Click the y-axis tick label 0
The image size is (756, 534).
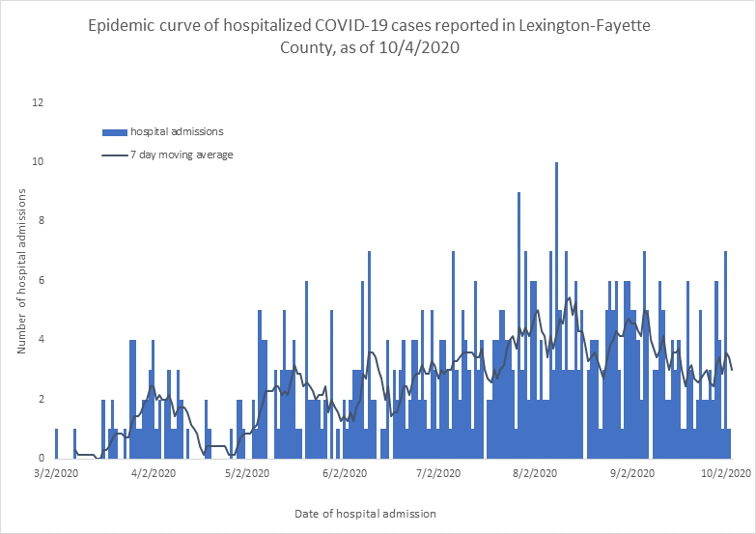tap(40, 458)
